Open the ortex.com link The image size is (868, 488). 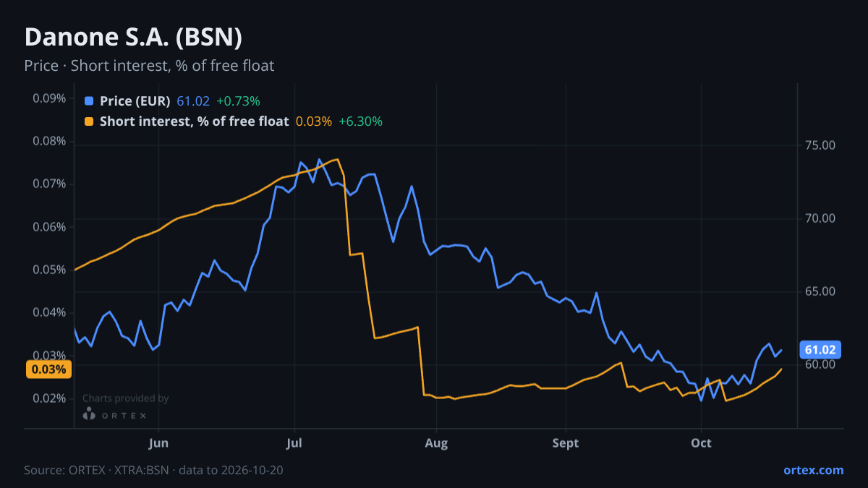(813, 470)
